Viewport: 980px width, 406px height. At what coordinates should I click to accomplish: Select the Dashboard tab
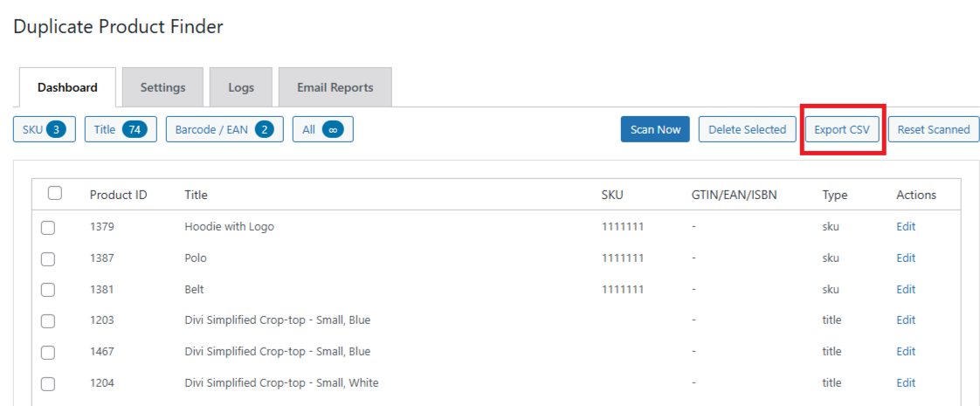pyautogui.click(x=67, y=87)
